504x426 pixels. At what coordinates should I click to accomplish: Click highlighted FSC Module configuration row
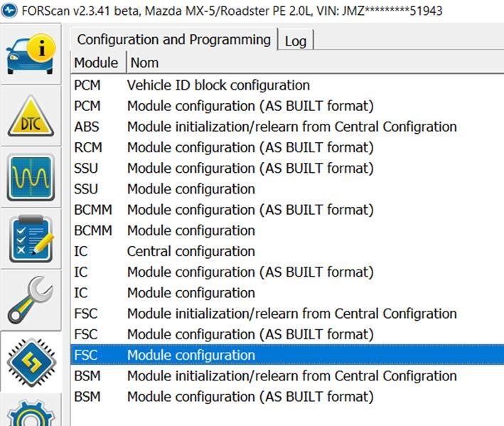(287, 355)
